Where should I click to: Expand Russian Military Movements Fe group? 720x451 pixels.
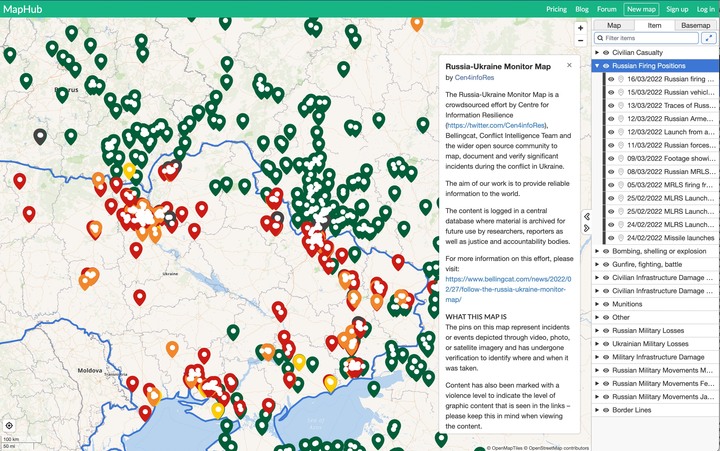point(597,383)
